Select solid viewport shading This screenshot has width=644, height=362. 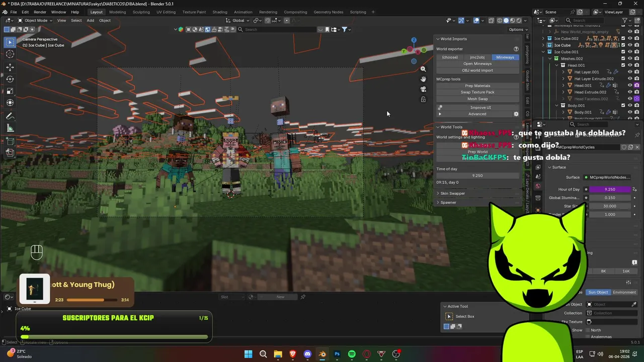coord(506,21)
